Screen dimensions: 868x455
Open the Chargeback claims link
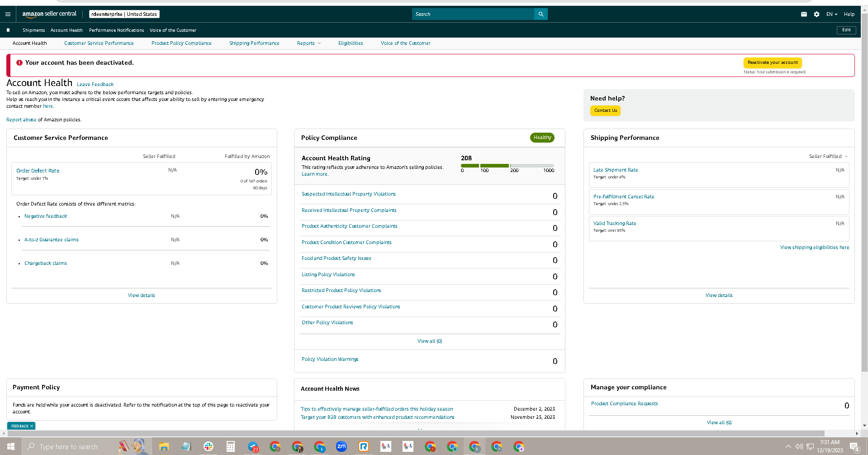46,263
